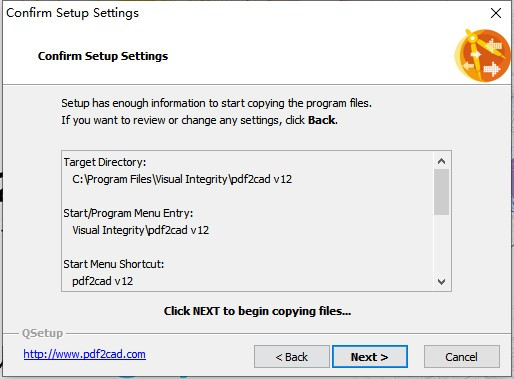Select the Start/Program Menu Entry label
514x379 pixels.
(x=128, y=213)
